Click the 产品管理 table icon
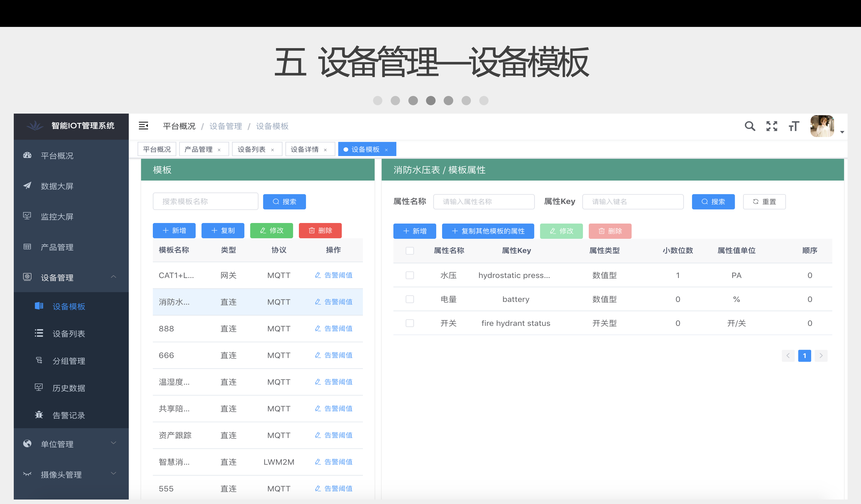The height and width of the screenshot is (504, 861). 27,247
